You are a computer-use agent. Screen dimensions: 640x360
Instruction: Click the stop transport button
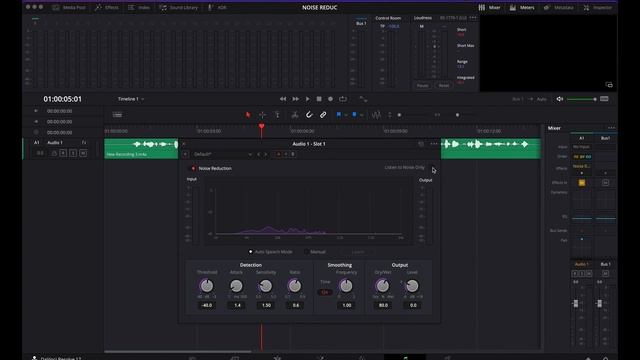pos(319,99)
